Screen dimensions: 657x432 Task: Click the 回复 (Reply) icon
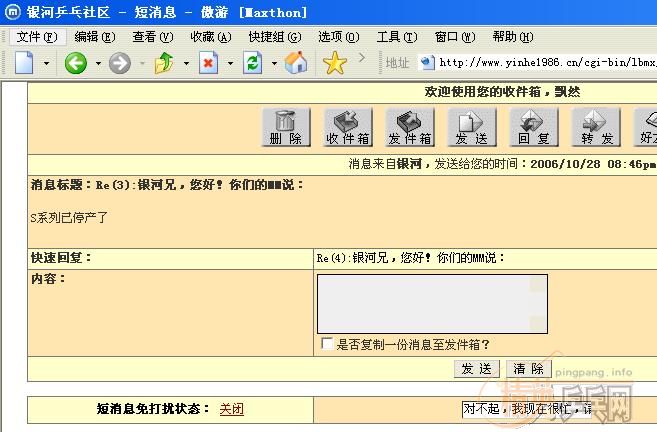point(533,127)
